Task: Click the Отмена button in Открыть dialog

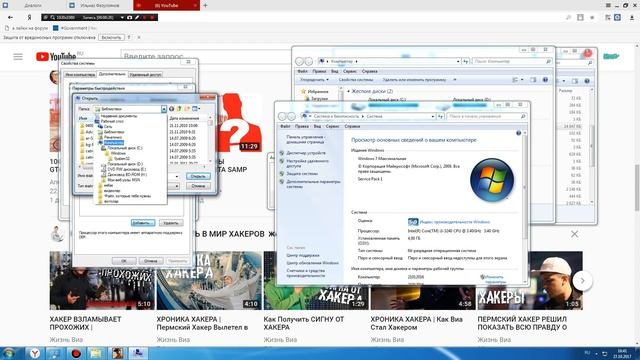Action: pos(198,186)
